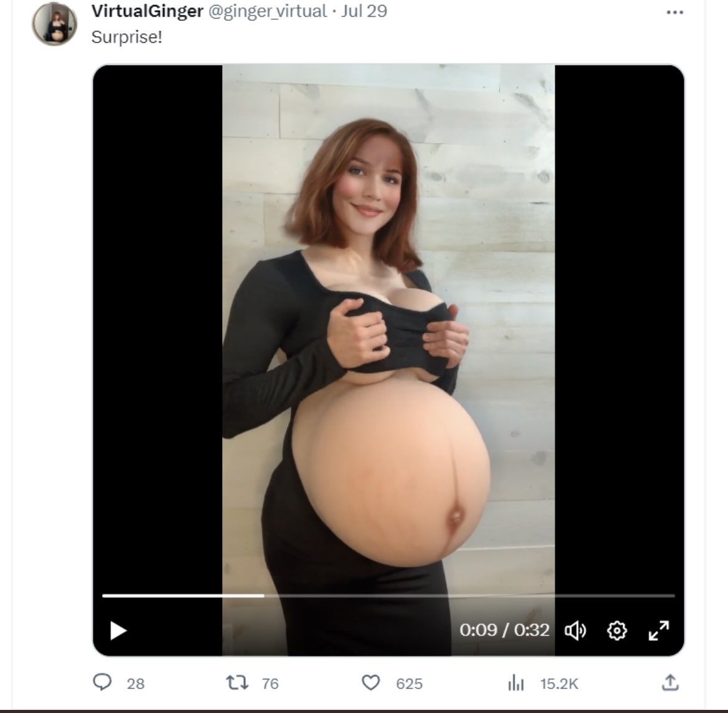Share the tweet with the upload icon

[670, 683]
